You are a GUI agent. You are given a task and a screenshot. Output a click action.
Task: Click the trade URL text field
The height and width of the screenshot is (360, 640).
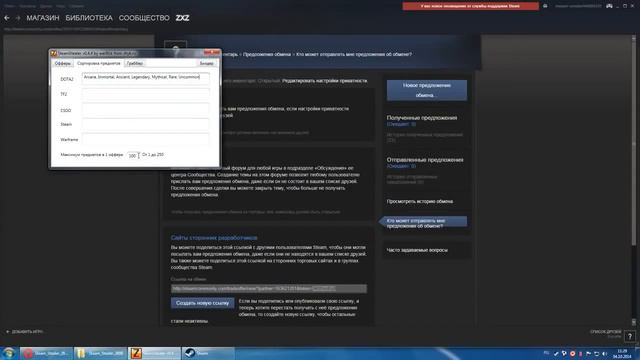tap(269, 289)
